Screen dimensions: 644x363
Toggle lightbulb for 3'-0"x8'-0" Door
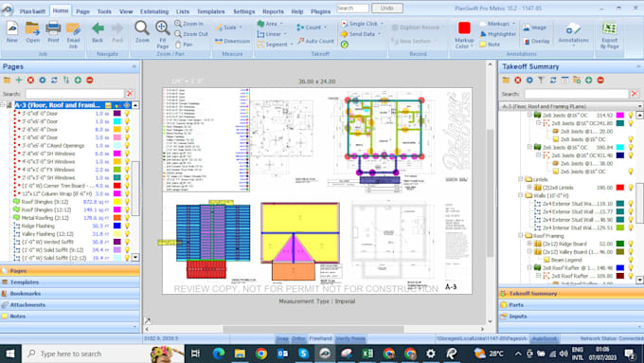[127, 114]
